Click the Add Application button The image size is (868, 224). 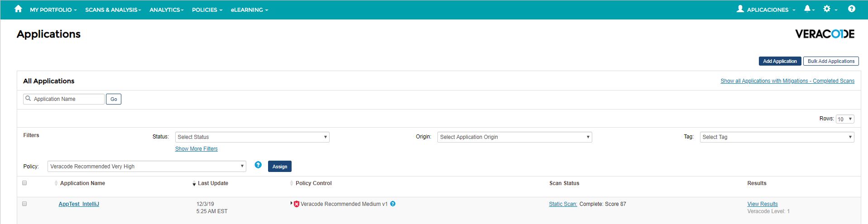pos(780,61)
